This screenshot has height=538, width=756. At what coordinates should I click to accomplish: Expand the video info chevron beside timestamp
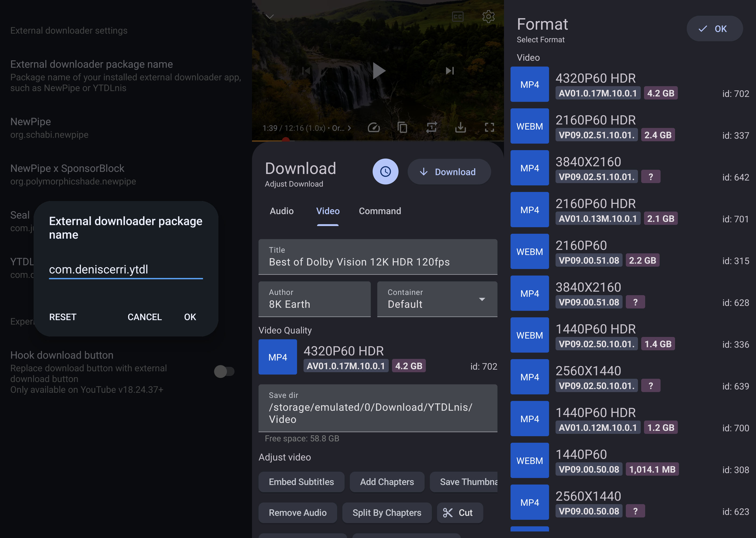(349, 128)
